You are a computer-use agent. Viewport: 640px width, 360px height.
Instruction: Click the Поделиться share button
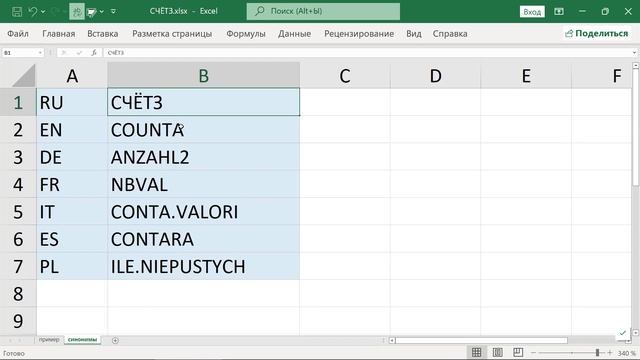point(596,33)
